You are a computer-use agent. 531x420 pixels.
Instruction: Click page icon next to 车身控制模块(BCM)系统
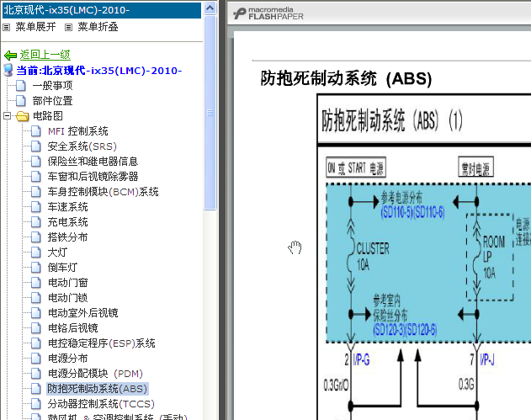coord(36,192)
